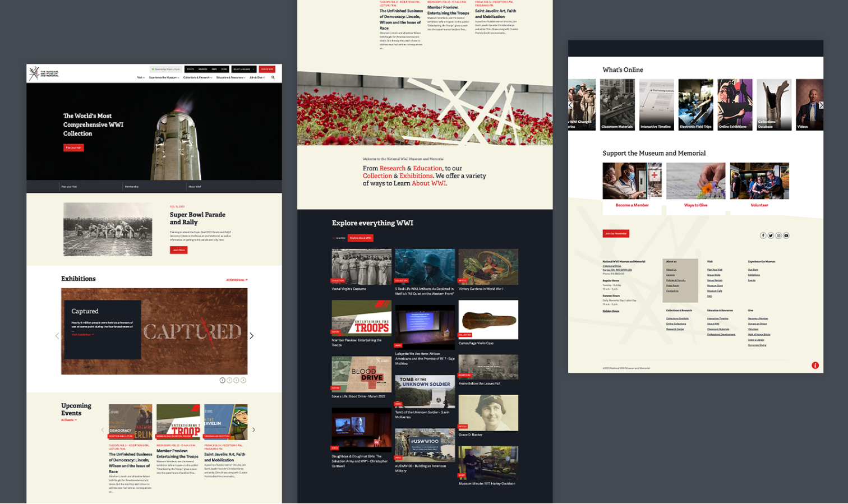848x504 pixels.
Task: Open the Online Exhibitions tile
Action: [x=735, y=105]
